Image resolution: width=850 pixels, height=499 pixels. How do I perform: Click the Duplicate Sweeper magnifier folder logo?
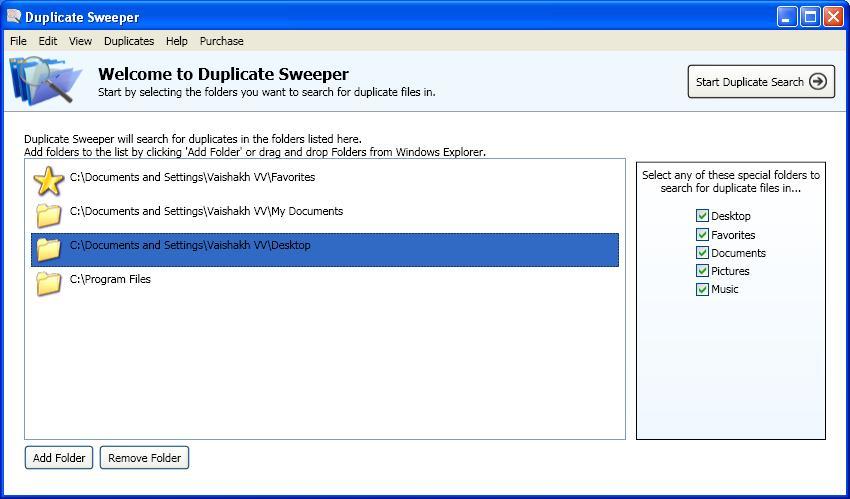[46, 81]
